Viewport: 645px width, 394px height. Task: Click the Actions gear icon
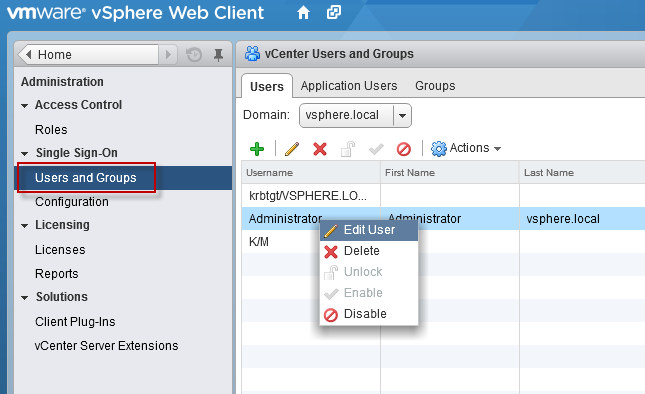coord(439,148)
